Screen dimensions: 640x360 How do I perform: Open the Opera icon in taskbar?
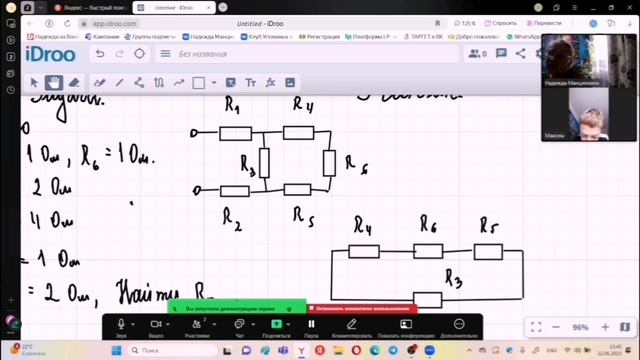[356, 350]
